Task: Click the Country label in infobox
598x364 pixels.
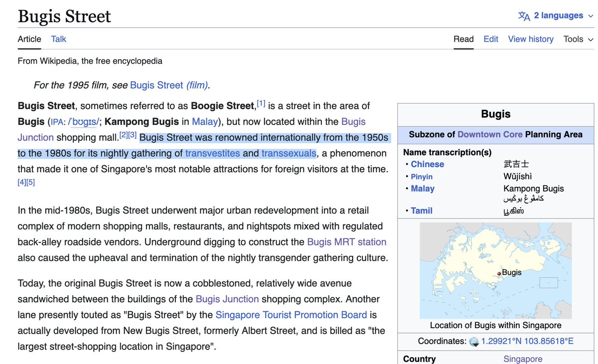Action: (x=420, y=359)
